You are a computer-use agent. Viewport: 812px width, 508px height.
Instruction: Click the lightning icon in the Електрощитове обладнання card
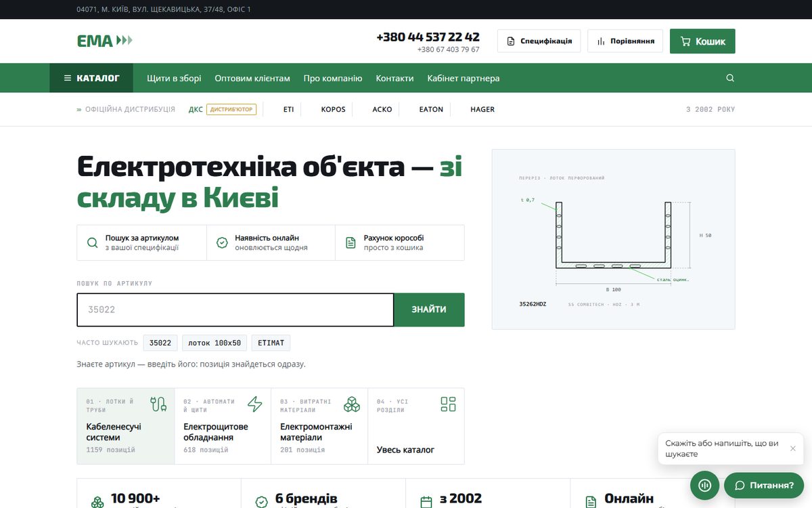(254, 404)
